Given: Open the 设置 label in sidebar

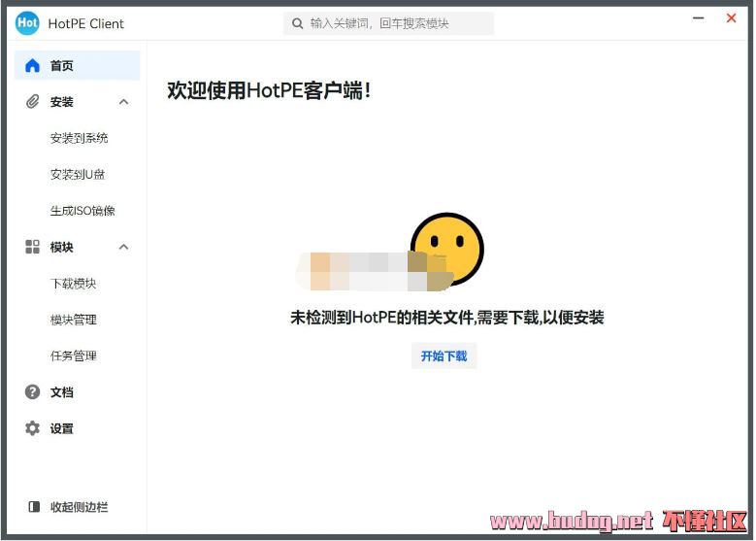Looking at the screenshot, I should [62, 428].
